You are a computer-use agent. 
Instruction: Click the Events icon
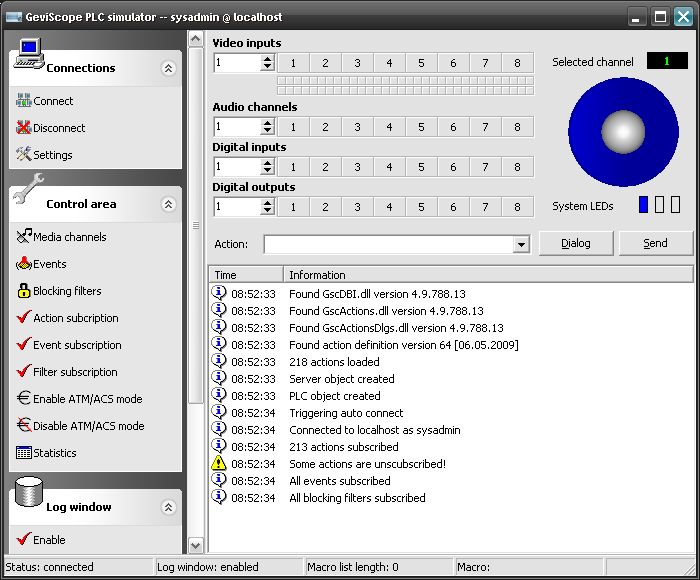(24, 264)
